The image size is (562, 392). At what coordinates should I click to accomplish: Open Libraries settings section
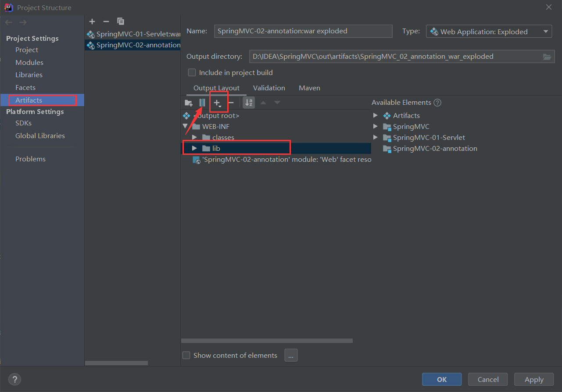(29, 75)
